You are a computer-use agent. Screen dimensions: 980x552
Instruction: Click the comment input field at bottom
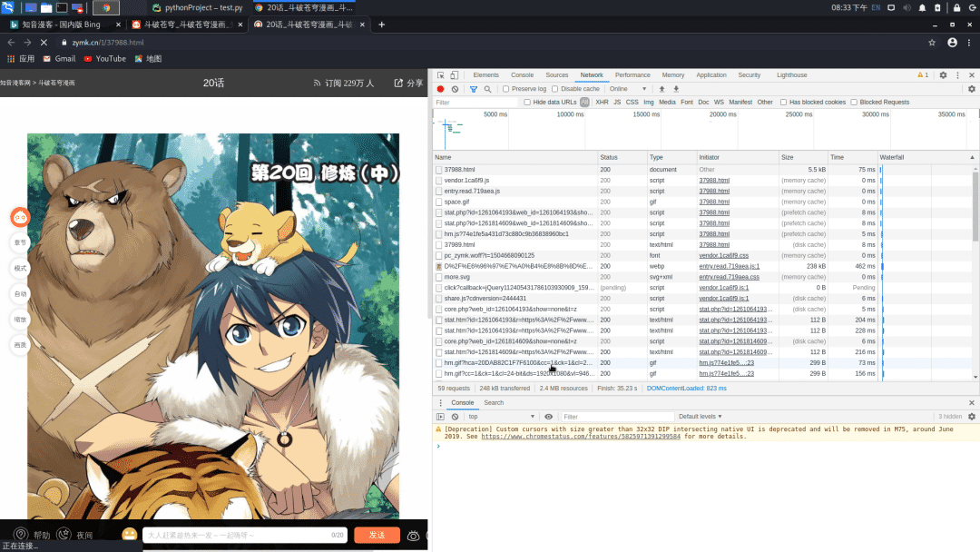pyautogui.click(x=245, y=536)
